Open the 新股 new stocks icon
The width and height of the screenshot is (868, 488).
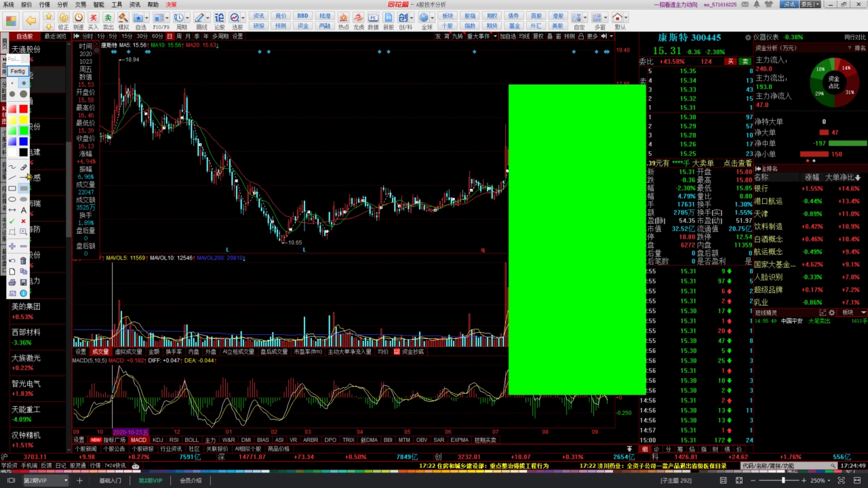tap(388, 20)
